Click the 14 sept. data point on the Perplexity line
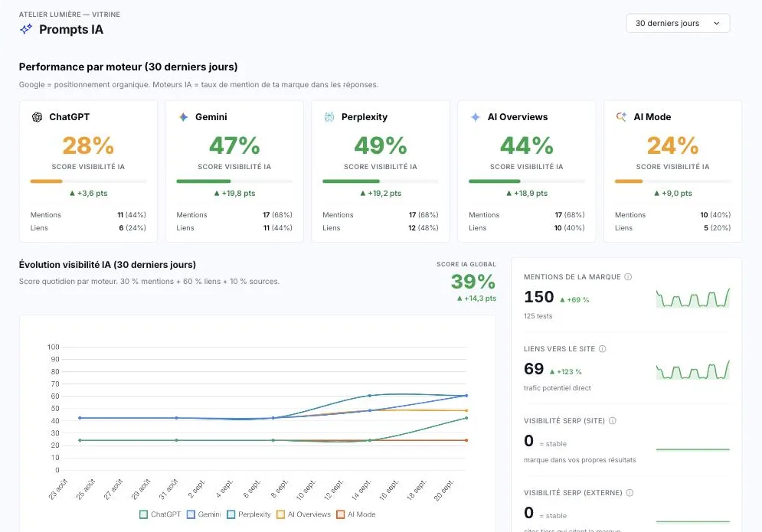This screenshot has height=532, width=762. (370, 396)
